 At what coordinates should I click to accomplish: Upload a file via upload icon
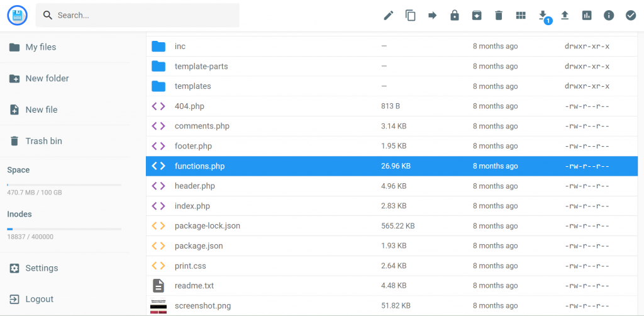[565, 16]
